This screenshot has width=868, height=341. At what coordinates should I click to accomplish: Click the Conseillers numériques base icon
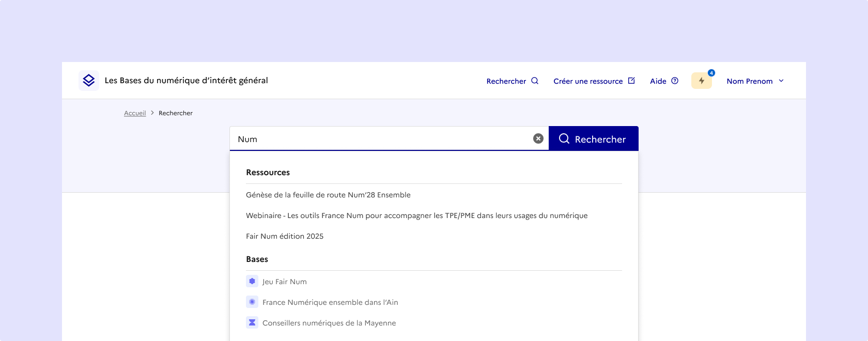pos(252,322)
